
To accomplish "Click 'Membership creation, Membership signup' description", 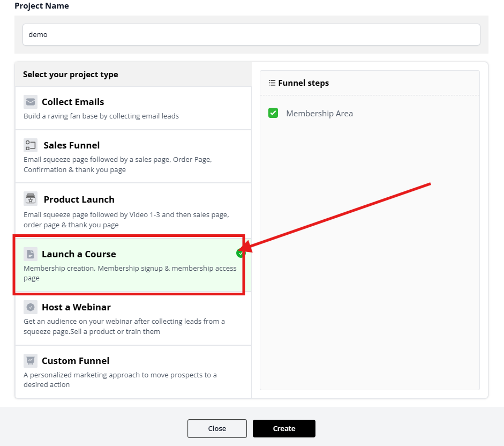I will 130,273.
